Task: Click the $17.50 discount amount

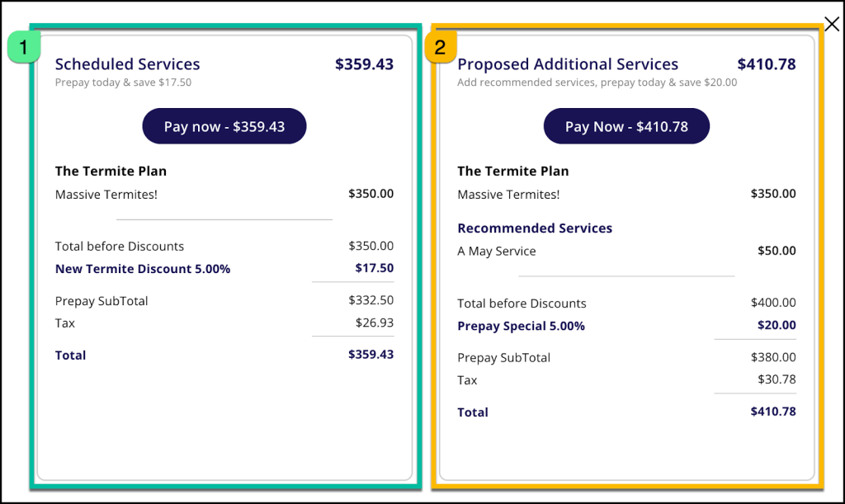Action: 374,268
